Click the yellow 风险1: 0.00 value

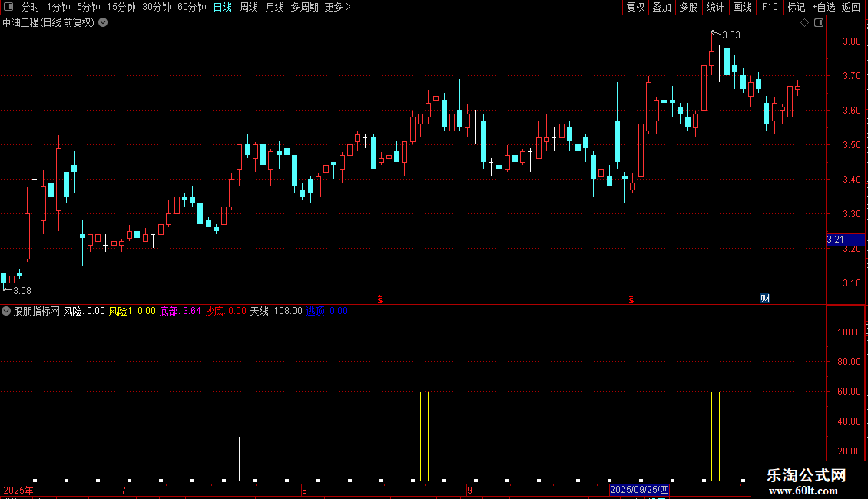tap(132, 311)
